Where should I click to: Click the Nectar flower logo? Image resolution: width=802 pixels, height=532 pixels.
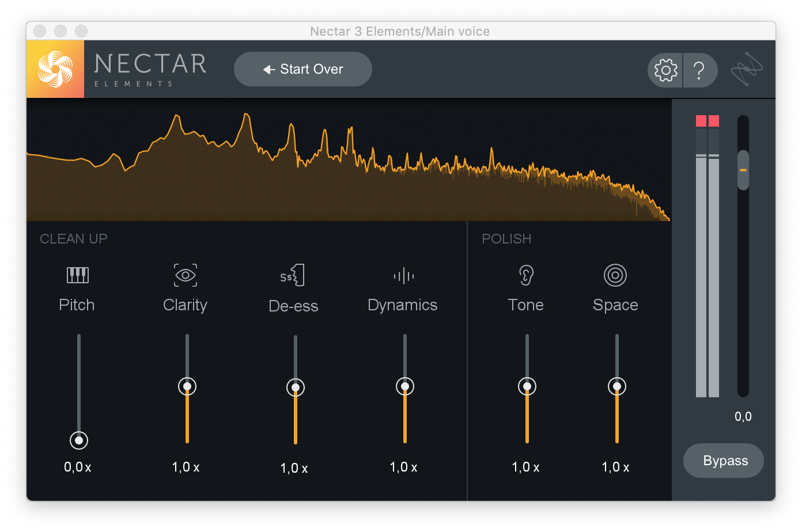click(x=55, y=69)
